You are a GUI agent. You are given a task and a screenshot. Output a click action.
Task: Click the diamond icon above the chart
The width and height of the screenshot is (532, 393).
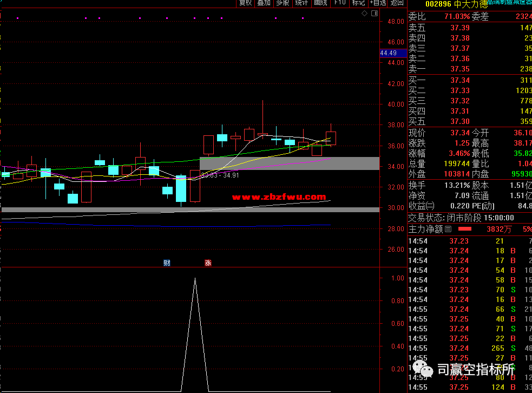pyautogui.click(x=364, y=13)
